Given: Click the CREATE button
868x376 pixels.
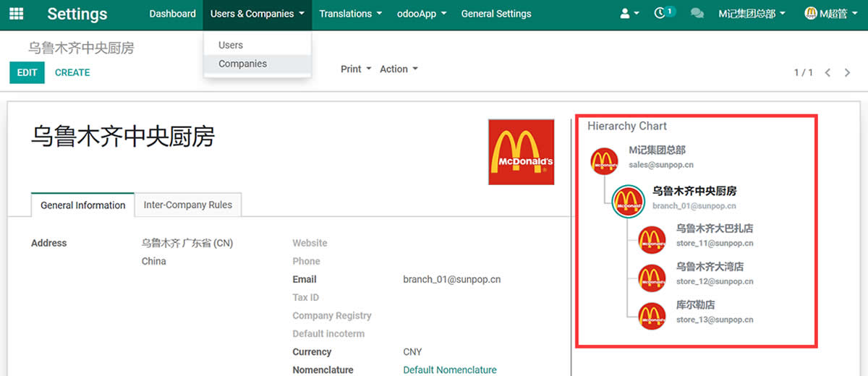Looking at the screenshot, I should click(72, 72).
